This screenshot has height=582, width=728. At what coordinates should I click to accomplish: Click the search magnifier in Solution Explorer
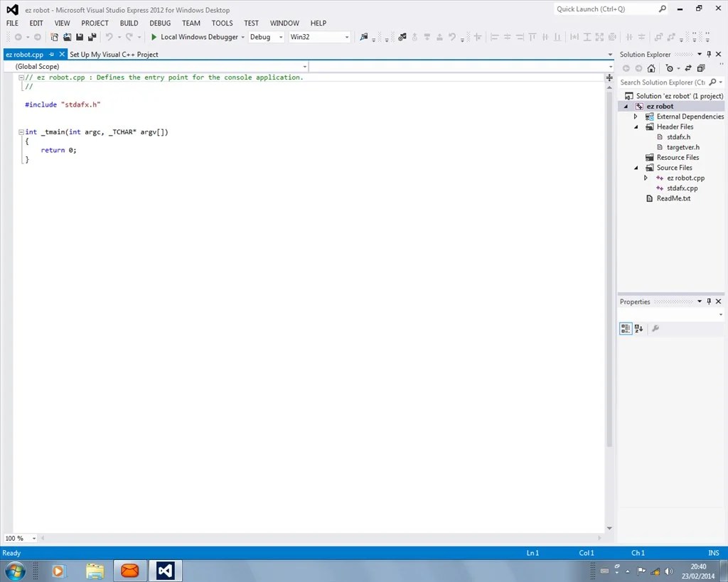click(712, 82)
